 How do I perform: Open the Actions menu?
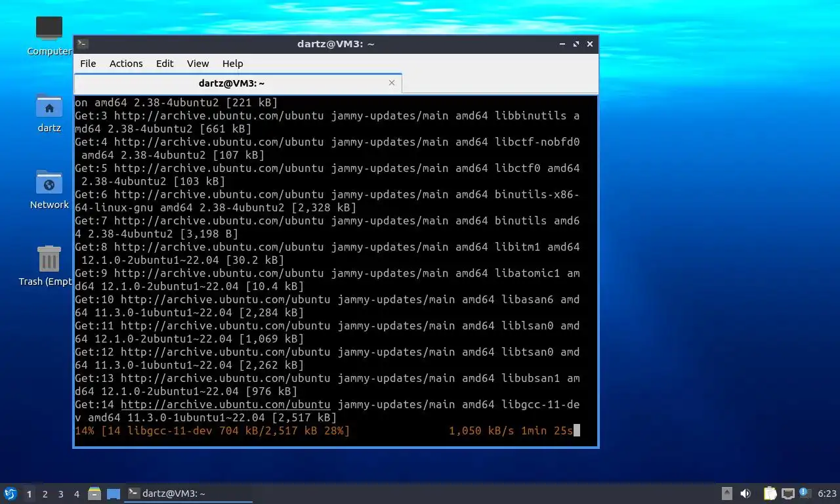pos(126,64)
